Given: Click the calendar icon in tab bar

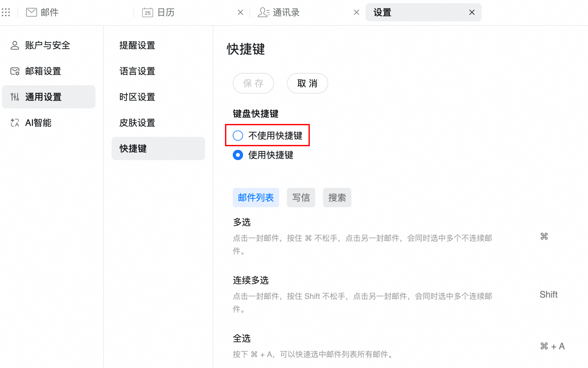Looking at the screenshot, I should click(x=147, y=13).
